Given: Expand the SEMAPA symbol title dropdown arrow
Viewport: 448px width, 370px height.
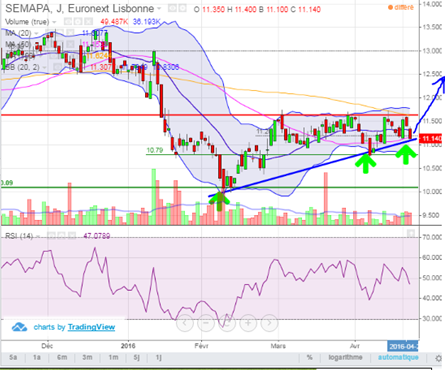Looking at the screenshot, I should [159, 9].
